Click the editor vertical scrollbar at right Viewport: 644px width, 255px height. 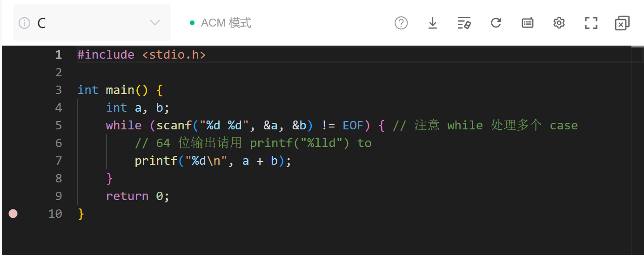[x=637, y=150]
